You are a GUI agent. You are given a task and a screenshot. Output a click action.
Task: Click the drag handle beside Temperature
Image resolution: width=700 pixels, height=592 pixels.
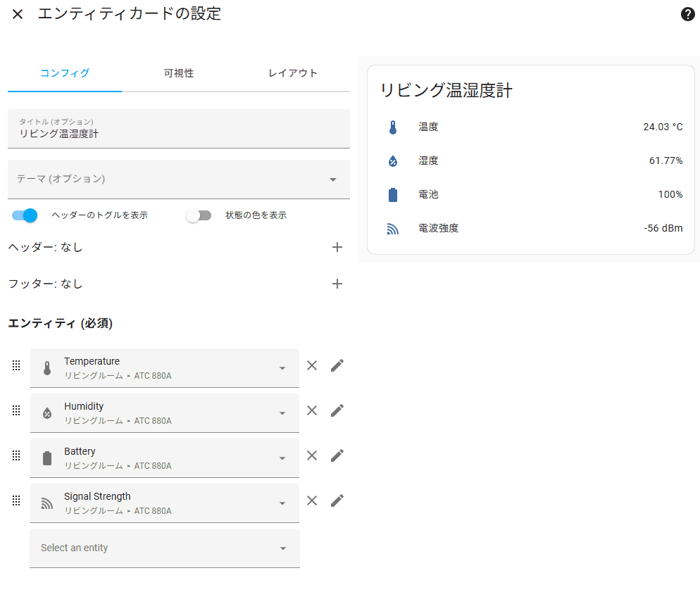16,365
